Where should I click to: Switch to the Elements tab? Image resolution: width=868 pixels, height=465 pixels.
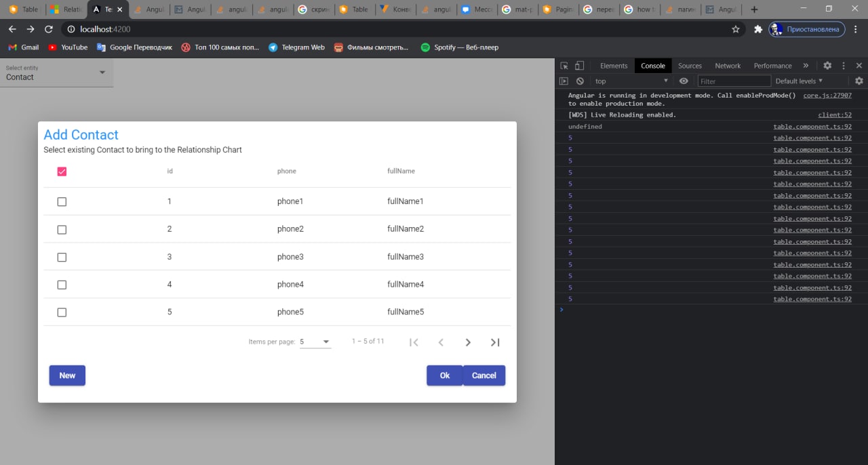click(614, 66)
